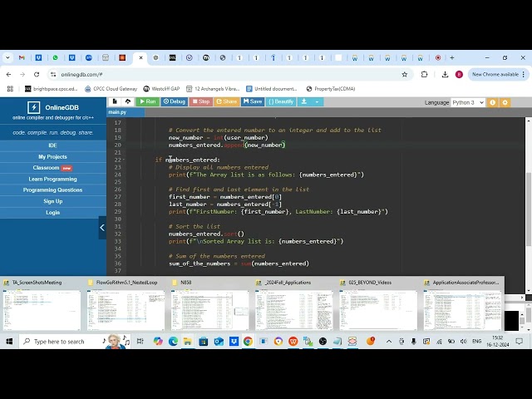Open Untitled document bookmark

coord(272,89)
